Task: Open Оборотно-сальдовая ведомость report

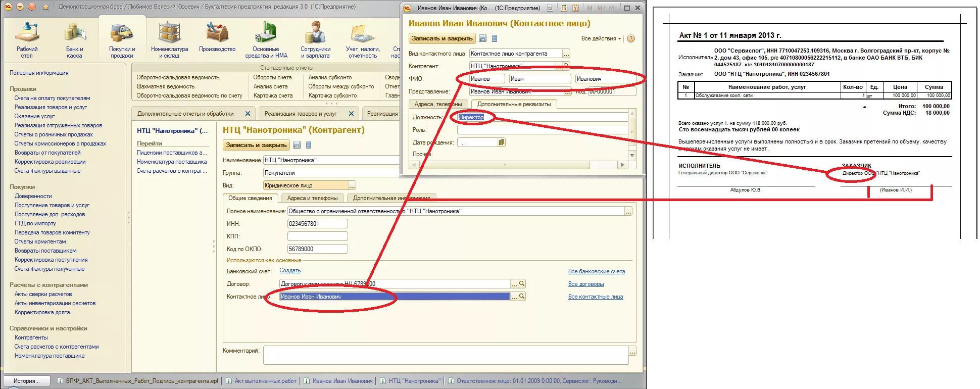Action: (178, 77)
